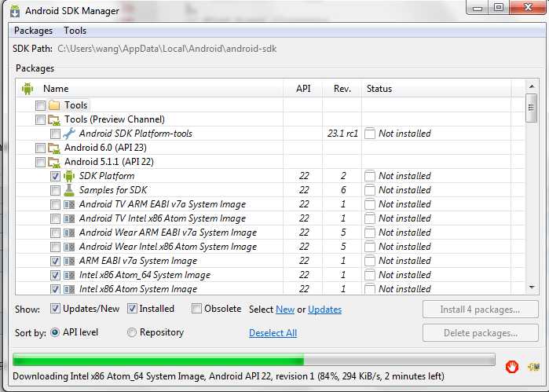Screen dimensions: 549x392
Task: Click the Deselect All link
Action: 273,333
